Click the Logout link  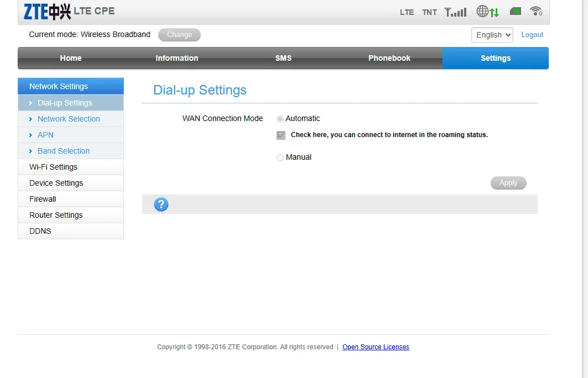pos(532,34)
